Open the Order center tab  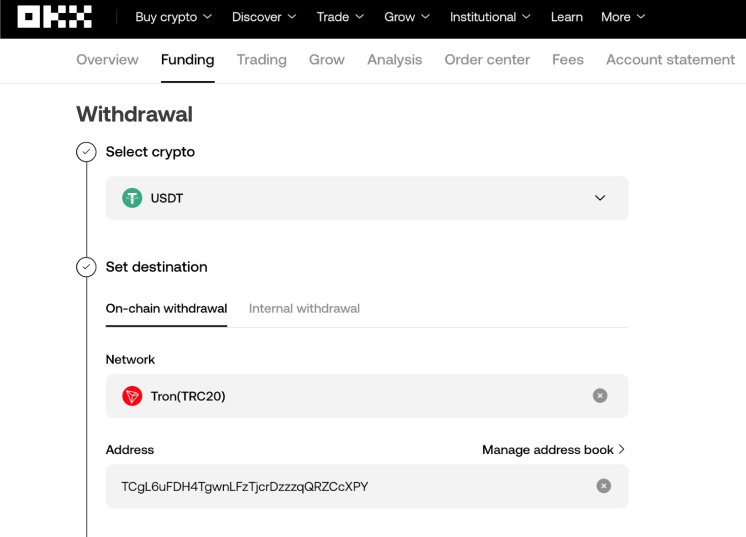[x=487, y=60]
